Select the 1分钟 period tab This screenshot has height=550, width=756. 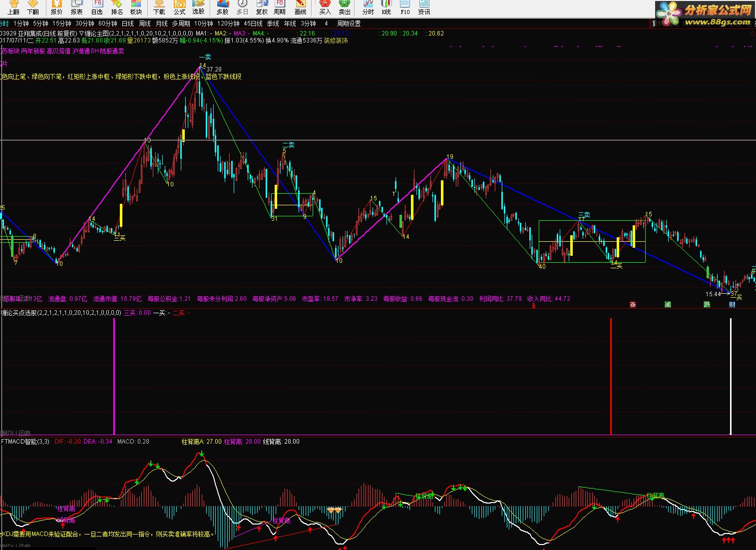[21, 23]
